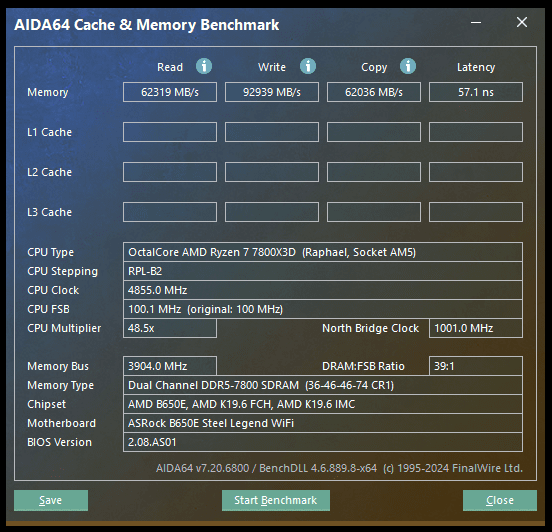Select the Memory Write result 92939 MB/s
Screen dimensions: 552x532
pos(272,92)
